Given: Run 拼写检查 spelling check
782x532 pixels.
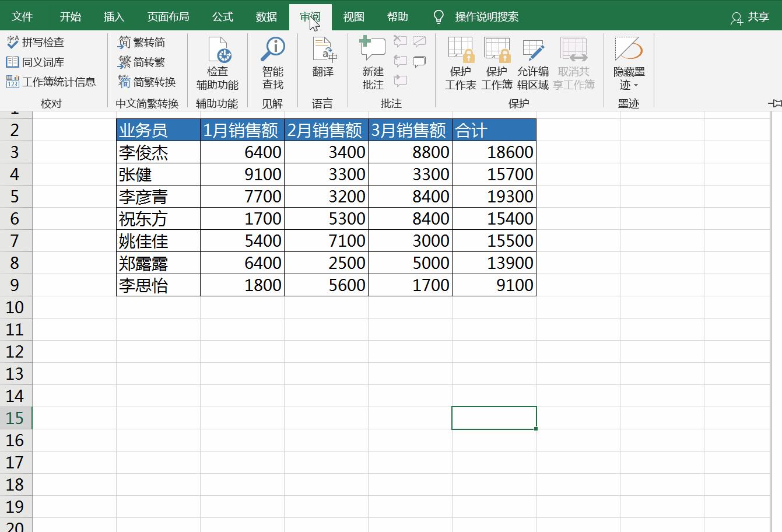Looking at the screenshot, I should click(x=37, y=42).
